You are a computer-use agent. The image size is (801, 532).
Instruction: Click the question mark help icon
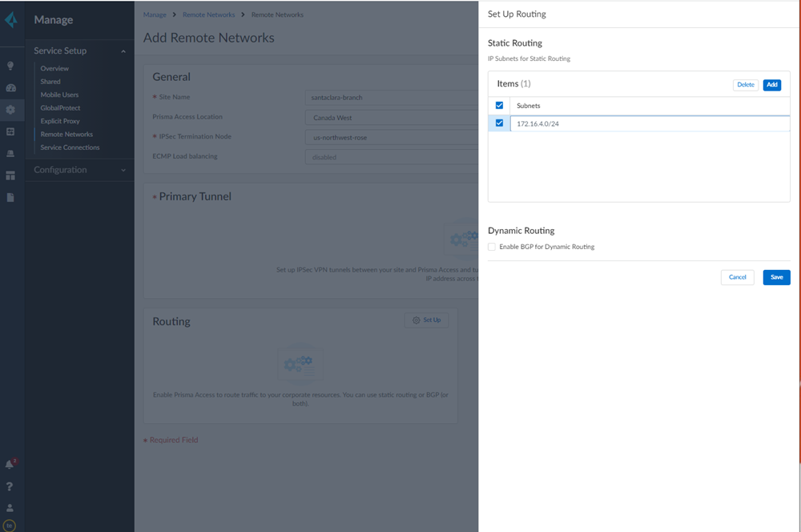(10, 486)
